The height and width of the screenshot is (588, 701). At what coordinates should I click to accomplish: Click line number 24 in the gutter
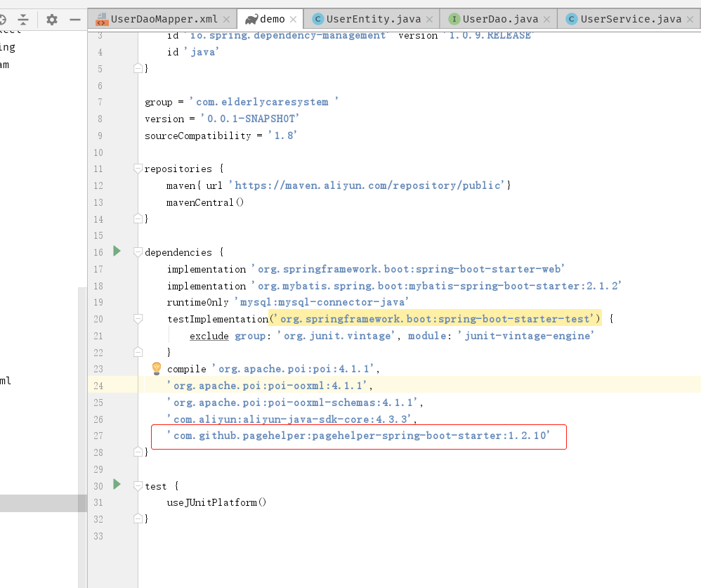coord(98,386)
